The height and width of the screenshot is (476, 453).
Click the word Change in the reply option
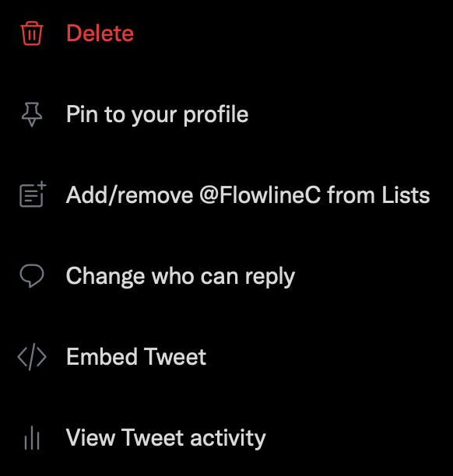(105, 276)
